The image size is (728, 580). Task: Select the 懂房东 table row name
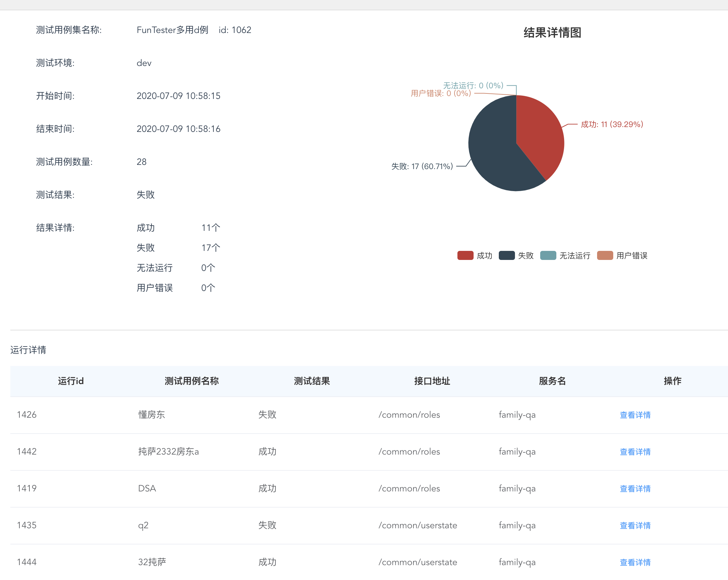click(x=151, y=414)
